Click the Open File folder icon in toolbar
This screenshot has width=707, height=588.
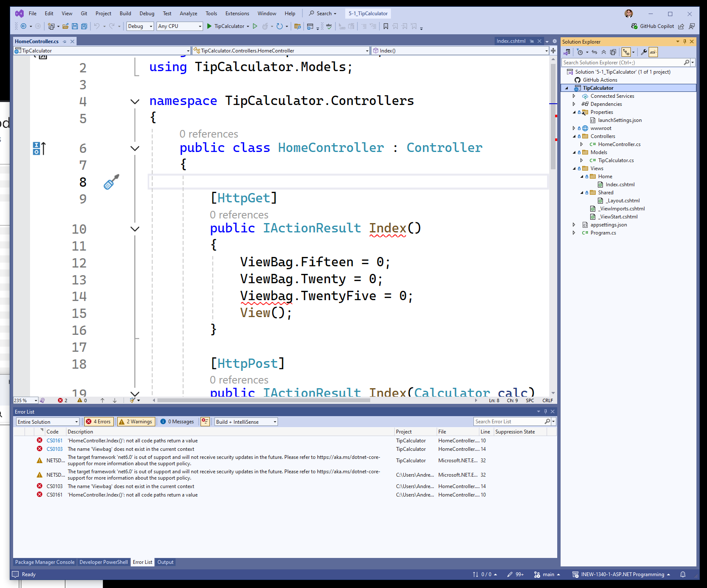click(66, 26)
